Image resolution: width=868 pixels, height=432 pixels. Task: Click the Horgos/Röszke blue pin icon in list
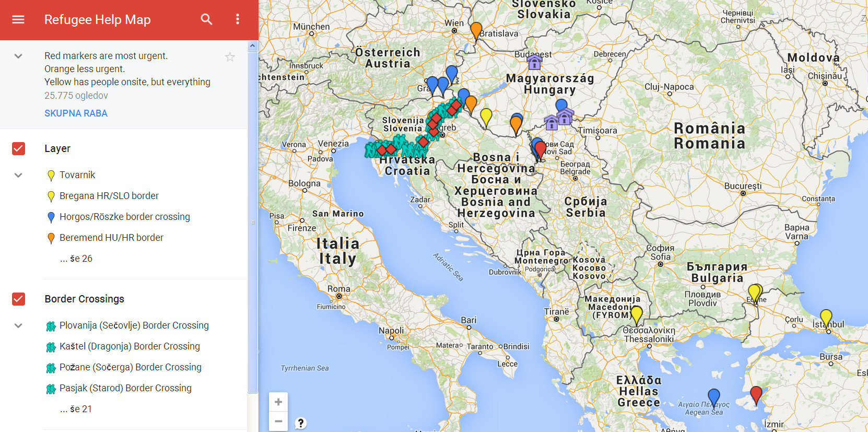[51, 217]
